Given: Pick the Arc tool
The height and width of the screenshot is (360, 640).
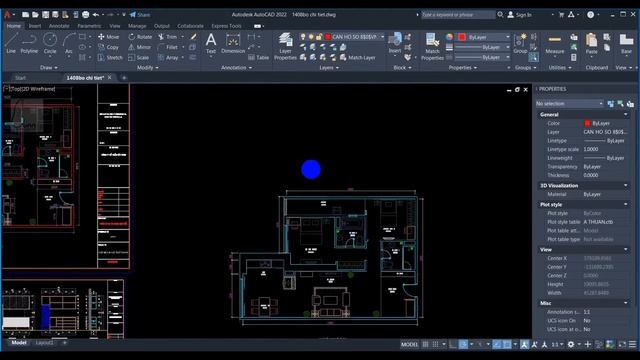Looking at the screenshot, I should point(69,43).
